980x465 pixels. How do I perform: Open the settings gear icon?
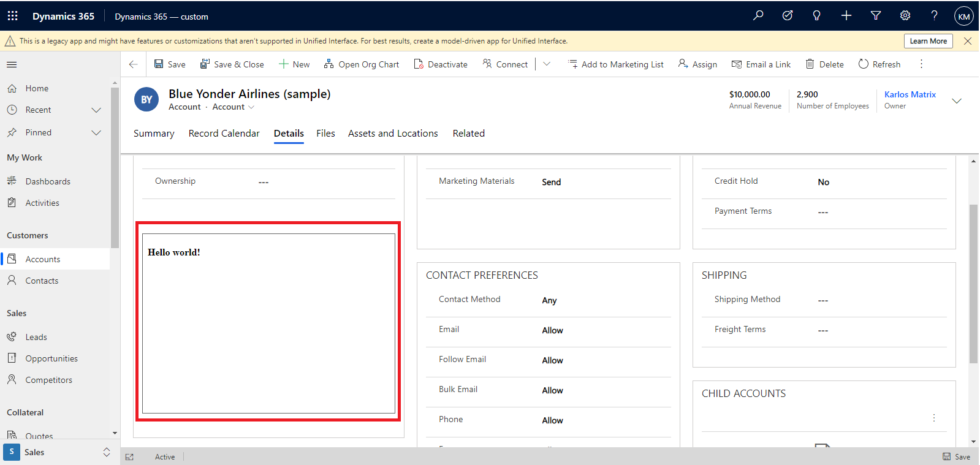pos(905,16)
